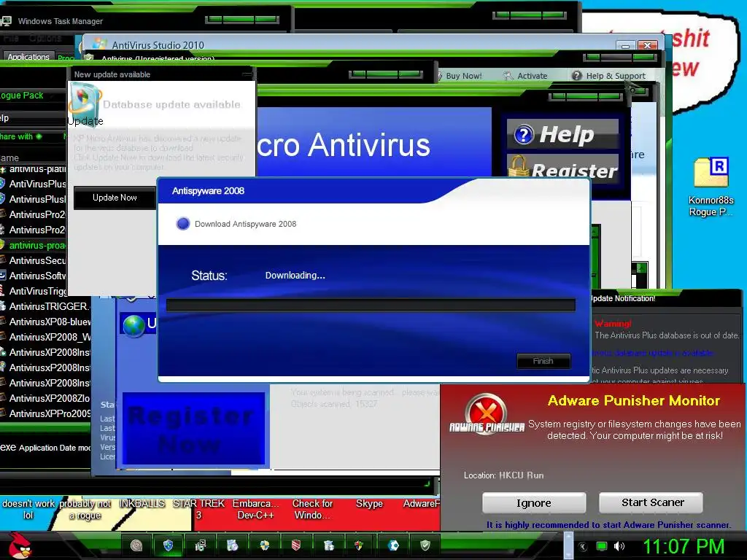The image size is (747, 560).
Task: Open the Check for Windo... desktop shortcut
Action: (x=312, y=510)
